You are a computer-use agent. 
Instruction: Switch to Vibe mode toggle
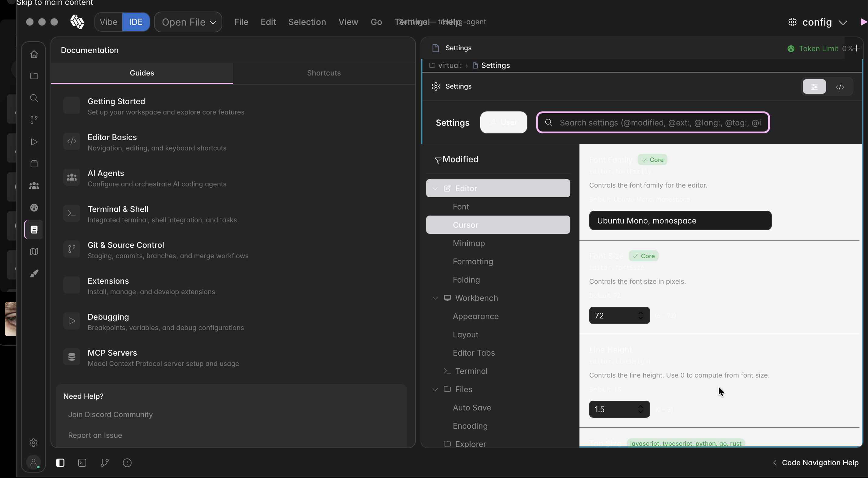(108, 22)
